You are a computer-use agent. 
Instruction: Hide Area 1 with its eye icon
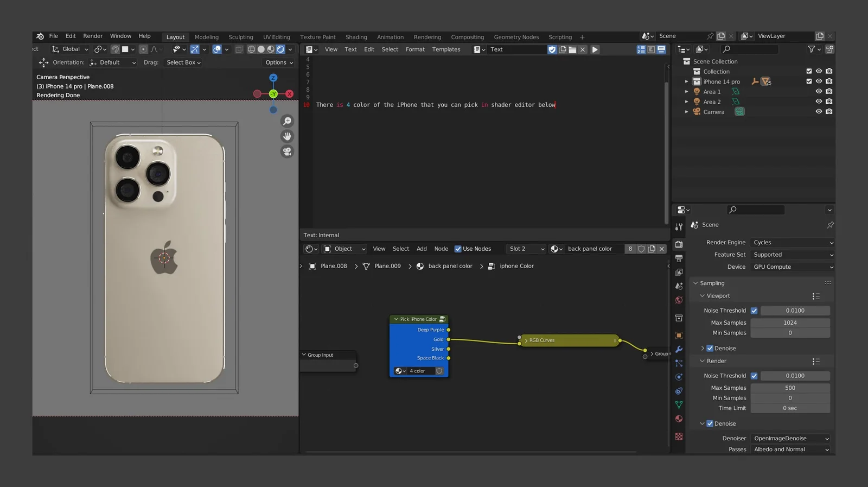pos(819,92)
